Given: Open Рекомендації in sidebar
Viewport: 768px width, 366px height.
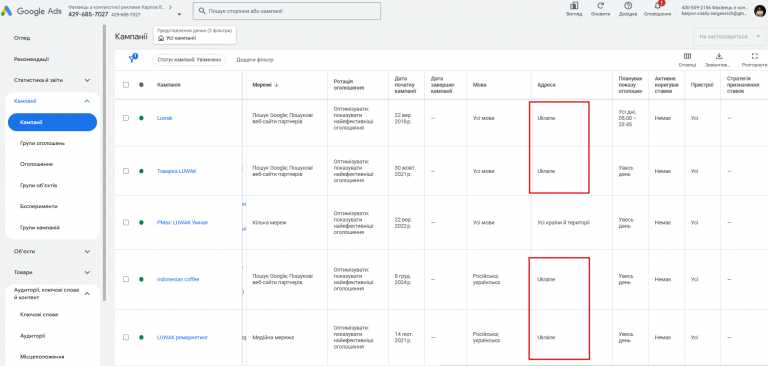Looking at the screenshot, I should click(x=31, y=59).
